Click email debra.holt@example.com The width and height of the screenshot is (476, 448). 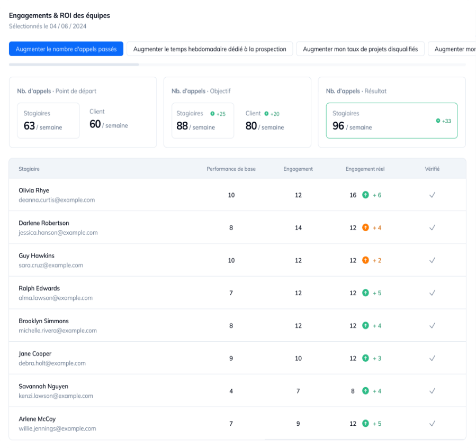pyautogui.click(x=52, y=363)
